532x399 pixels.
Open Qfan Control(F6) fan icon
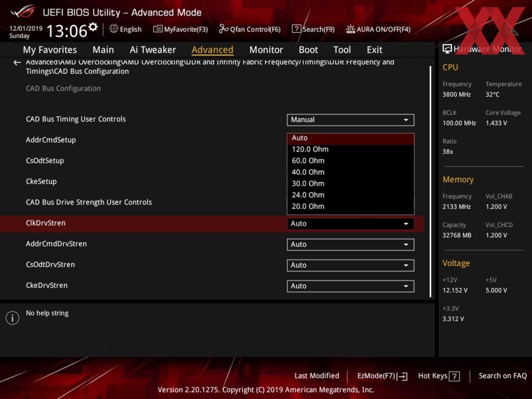point(223,29)
